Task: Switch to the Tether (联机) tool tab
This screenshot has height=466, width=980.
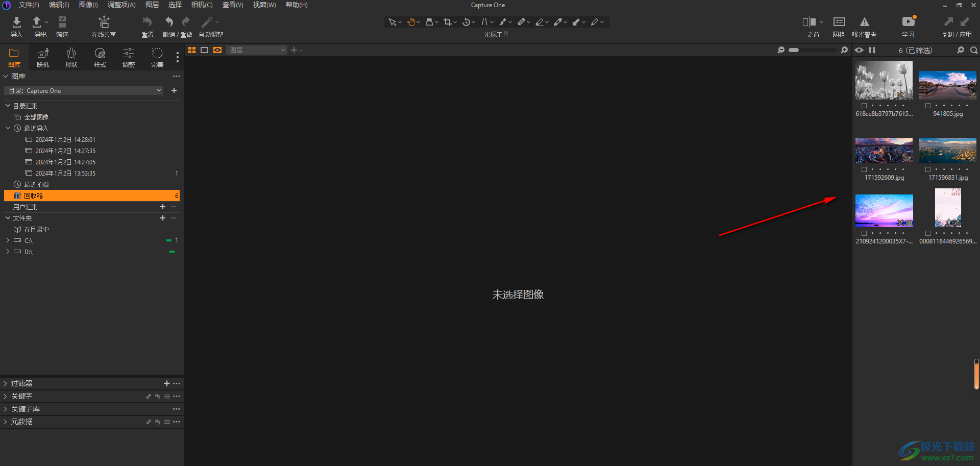Action: click(x=43, y=54)
